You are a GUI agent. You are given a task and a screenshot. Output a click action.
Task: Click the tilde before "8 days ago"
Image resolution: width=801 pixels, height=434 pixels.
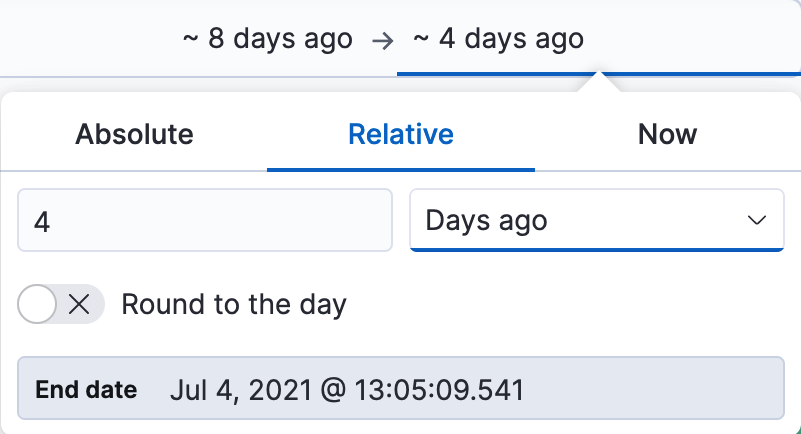(x=190, y=40)
